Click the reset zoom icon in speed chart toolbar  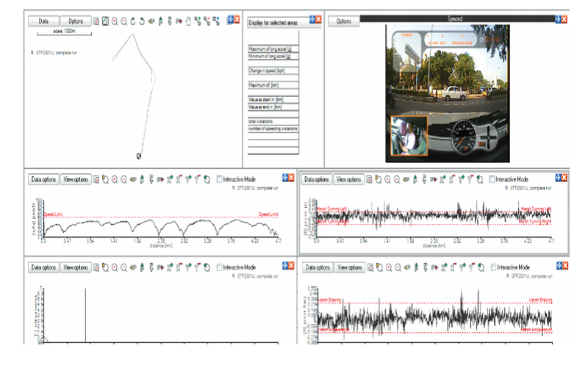pyautogui.click(x=207, y=179)
